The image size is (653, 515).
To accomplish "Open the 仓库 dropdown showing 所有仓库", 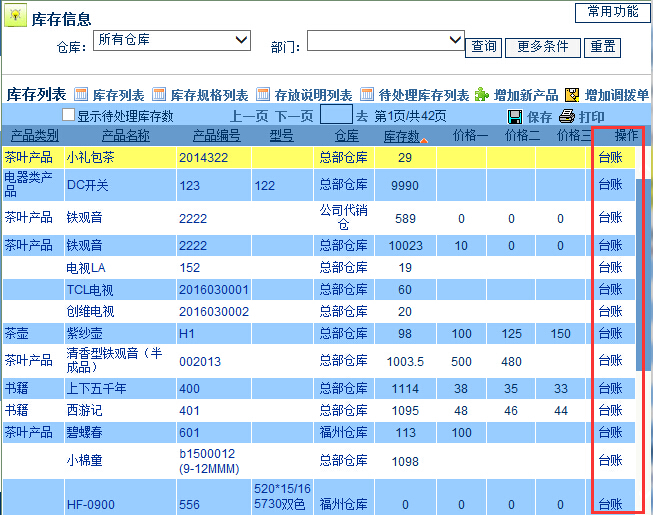I will [172, 40].
